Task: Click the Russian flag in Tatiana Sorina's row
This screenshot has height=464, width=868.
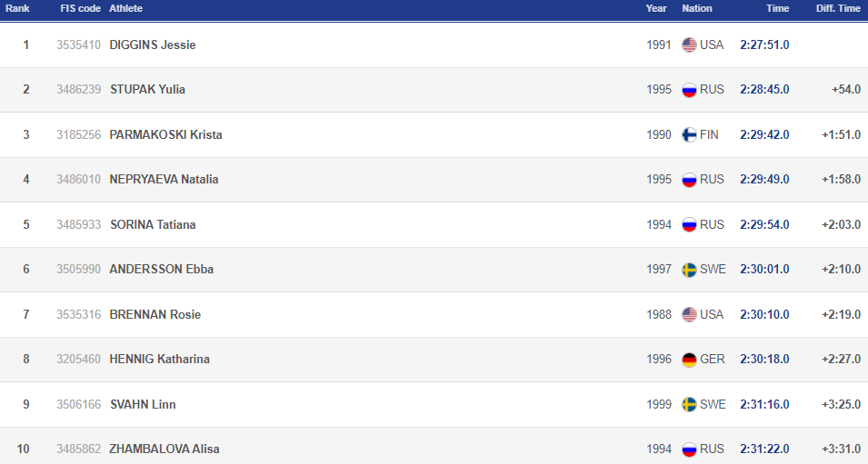Action: point(689,224)
